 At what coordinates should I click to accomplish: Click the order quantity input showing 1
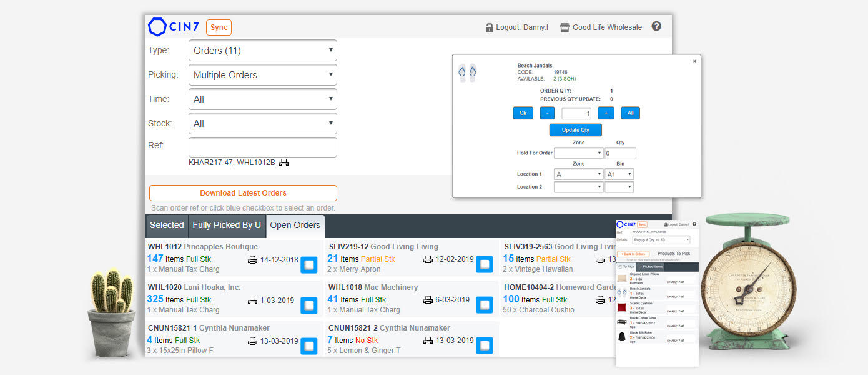(x=576, y=114)
